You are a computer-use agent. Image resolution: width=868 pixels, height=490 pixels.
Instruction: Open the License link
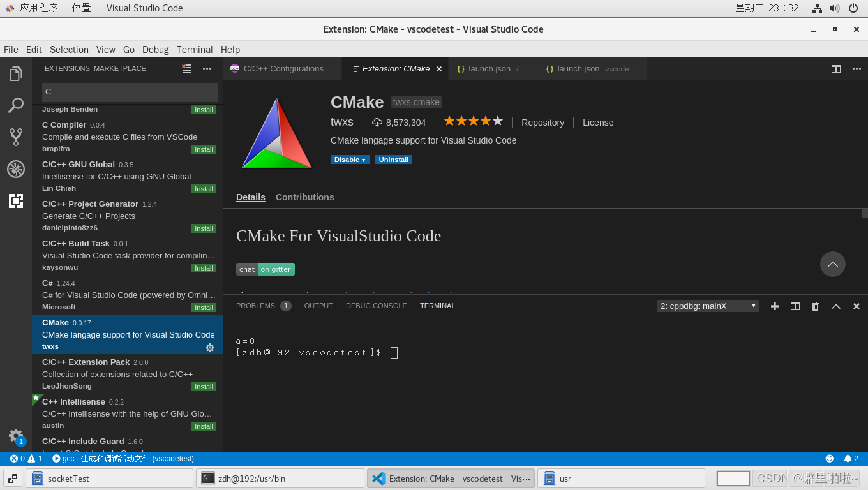click(598, 122)
